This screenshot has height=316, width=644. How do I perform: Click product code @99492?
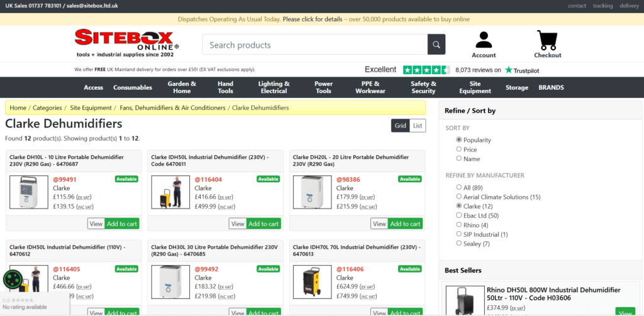206,270
